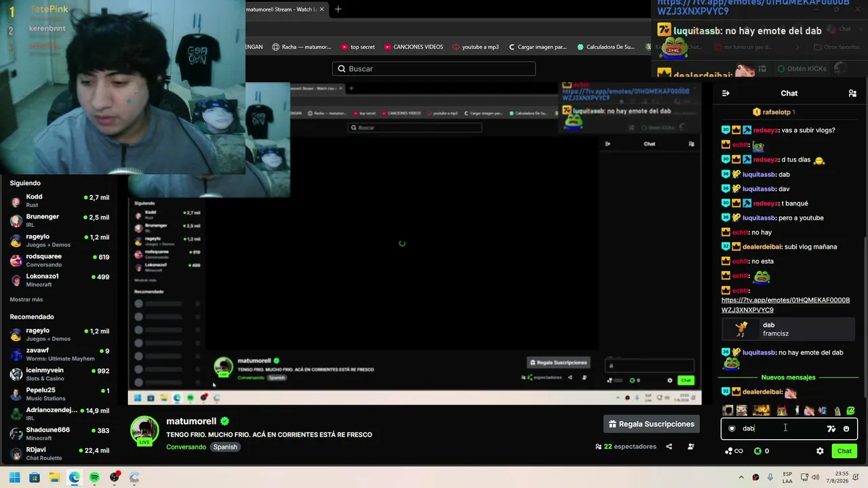868x488 pixels.
Task: Open the 'Calculadora De Su...' bookmark
Action: coord(606,47)
